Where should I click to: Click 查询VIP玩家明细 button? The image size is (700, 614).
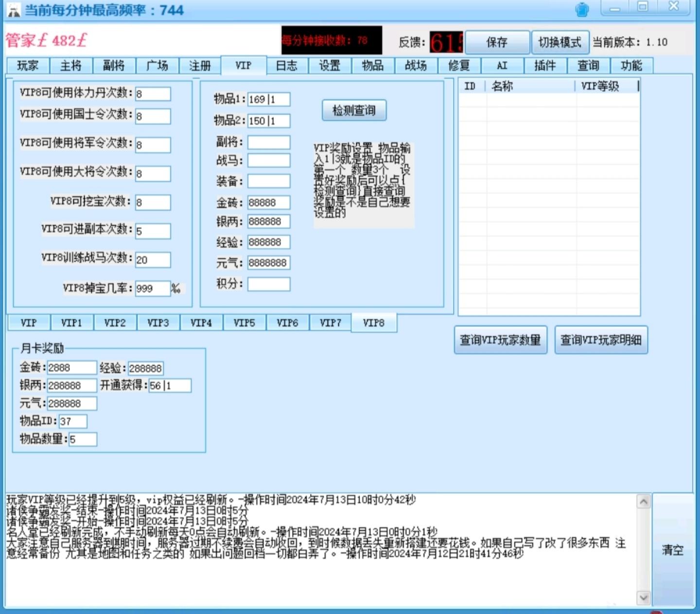point(601,340)
